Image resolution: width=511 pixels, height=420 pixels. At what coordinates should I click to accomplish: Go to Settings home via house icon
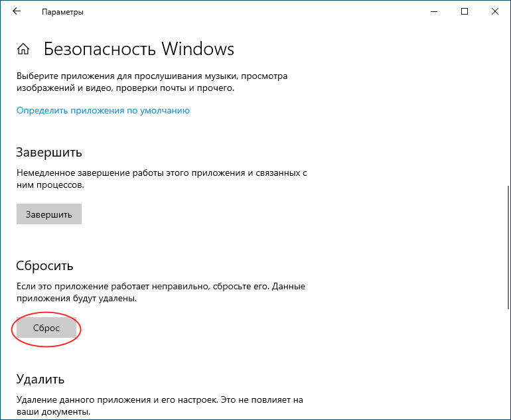(x=23, y=50)
